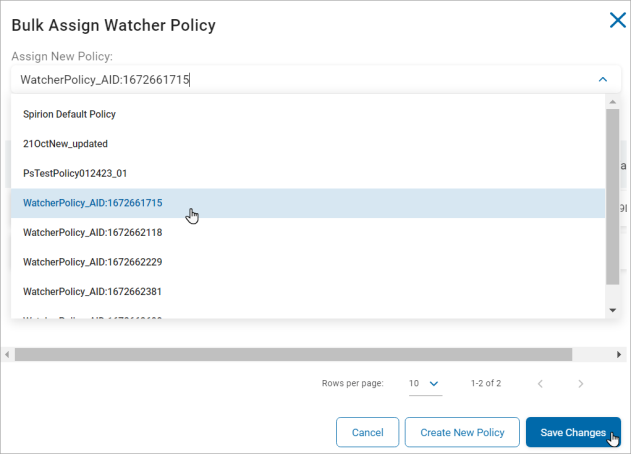Viewport: 631px width, 454px height.
Task: Select Spirion Default Policy option
Action: [70, 114]
